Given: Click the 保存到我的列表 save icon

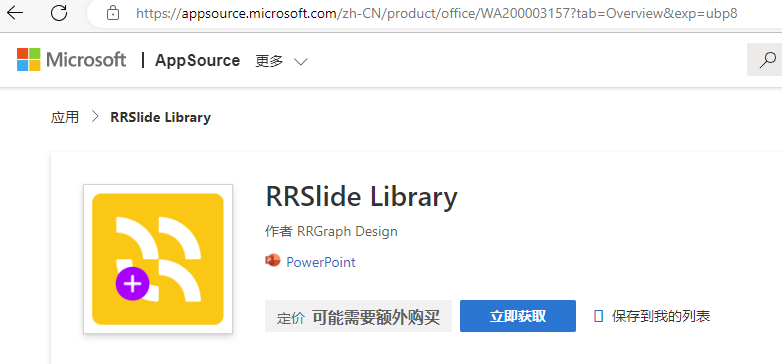Looking at the screenshot, I should coord(599,316).
